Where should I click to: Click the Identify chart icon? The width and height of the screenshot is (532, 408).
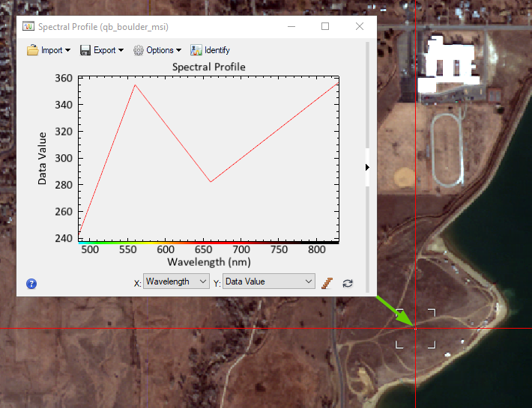click(x=196, y=50)
